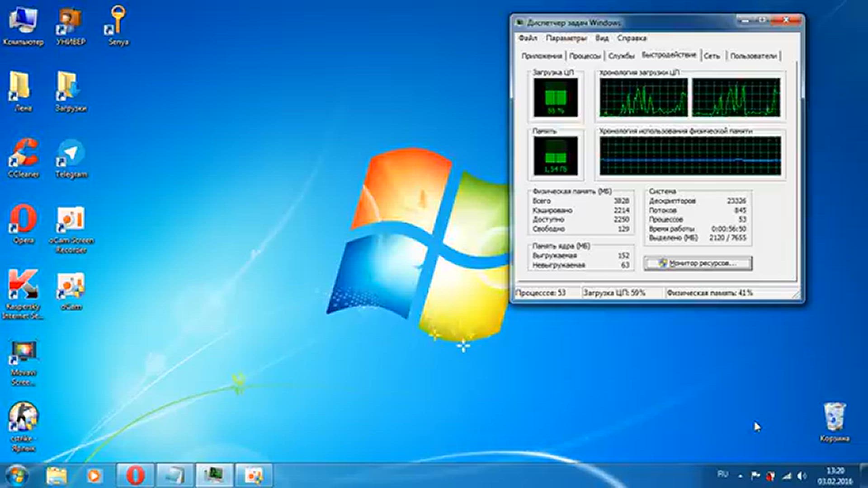This screenshot has height=488, width=868.
Task: Open the Параметры menu
Action: [x=566, y=38]
